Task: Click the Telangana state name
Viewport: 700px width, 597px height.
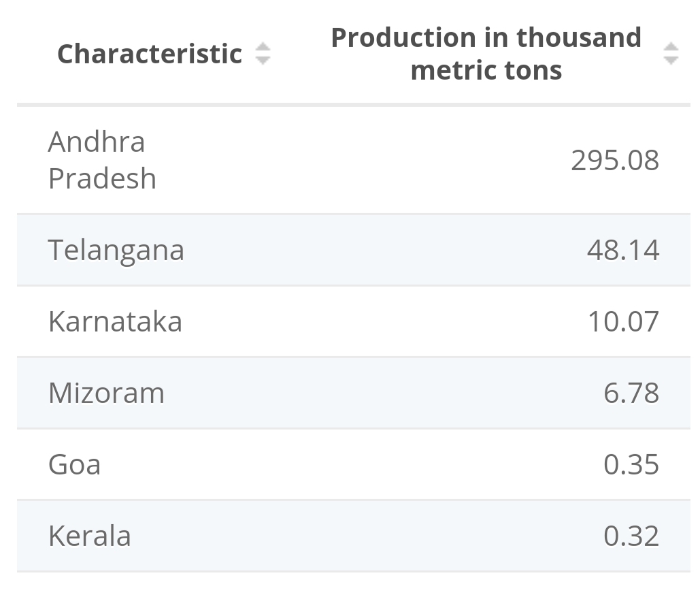Action: 116,250
